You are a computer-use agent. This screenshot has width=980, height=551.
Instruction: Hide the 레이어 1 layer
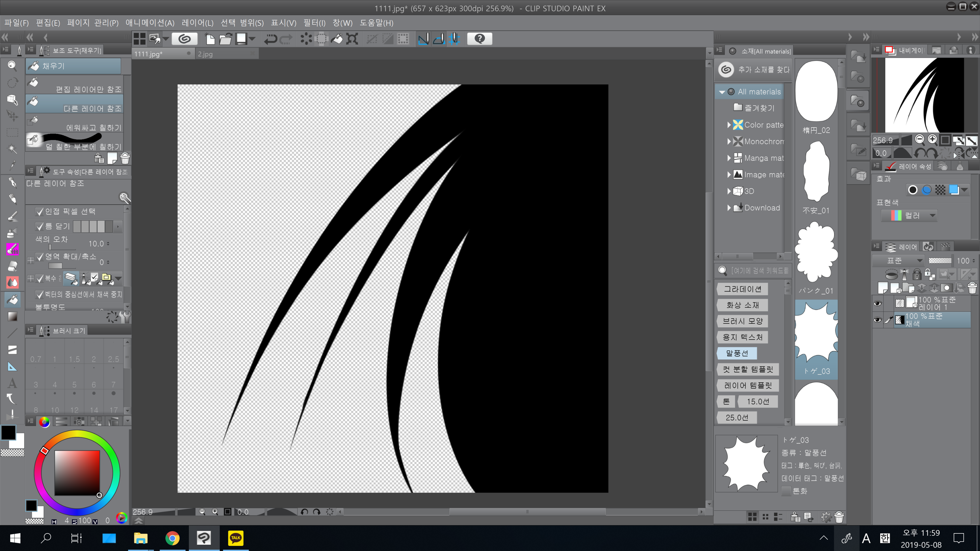(x=877, y=304)
